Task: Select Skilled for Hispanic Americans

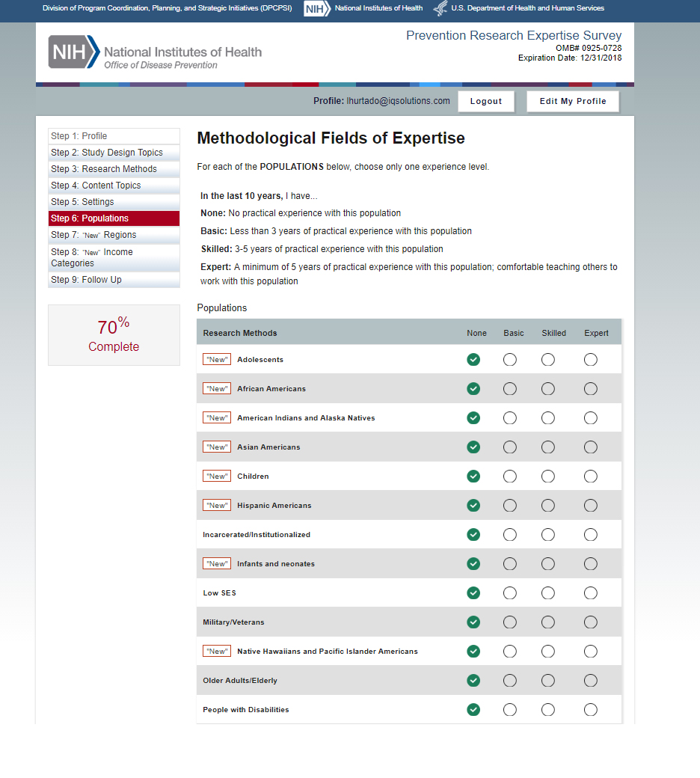Action: 548,506
